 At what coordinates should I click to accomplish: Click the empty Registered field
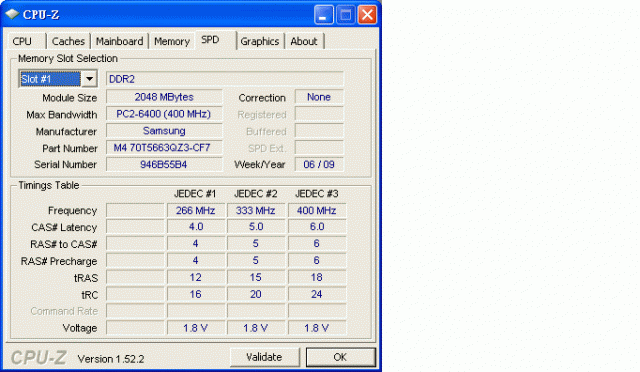[319, 114]
